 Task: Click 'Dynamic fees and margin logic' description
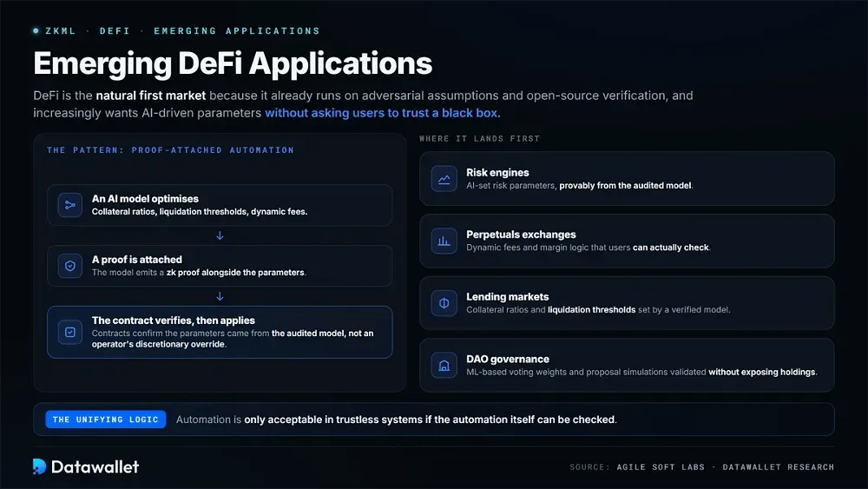coord(589,248)
